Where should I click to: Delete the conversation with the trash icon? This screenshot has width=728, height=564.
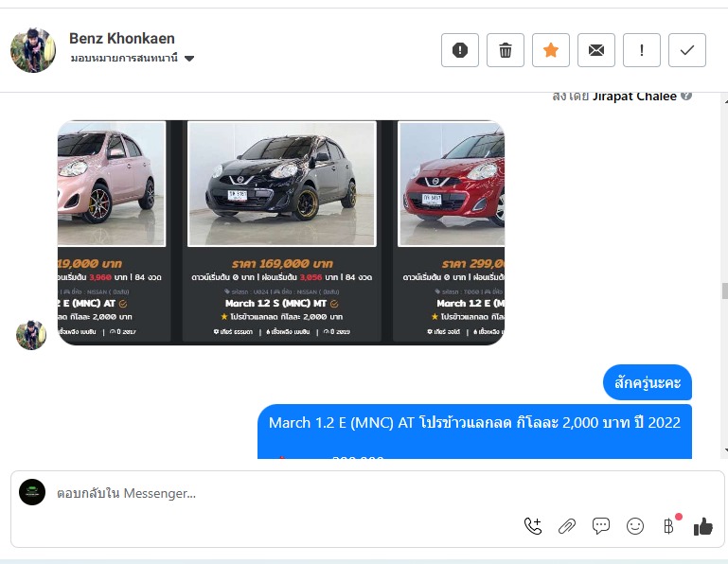coord(506,50)
